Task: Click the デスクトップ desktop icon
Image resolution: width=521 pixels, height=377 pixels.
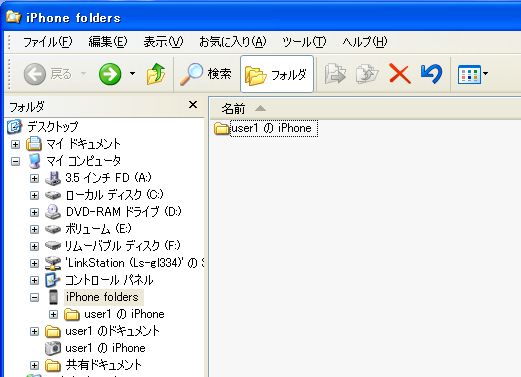Action: click(15, 127)
